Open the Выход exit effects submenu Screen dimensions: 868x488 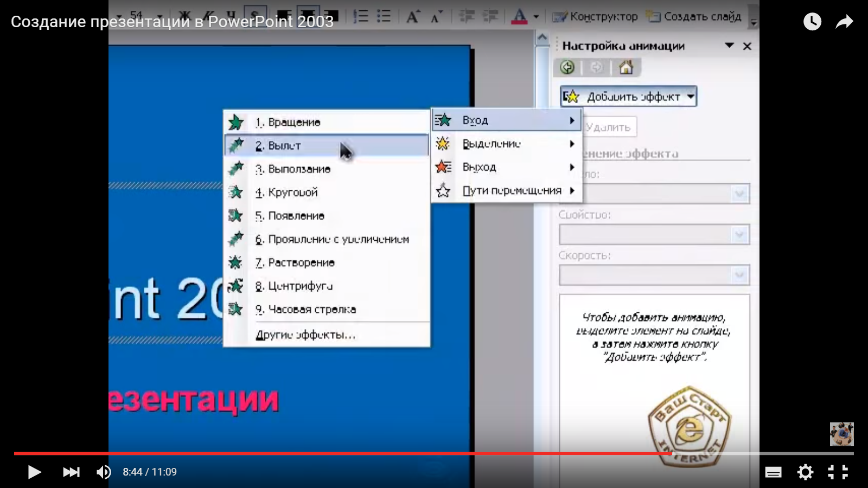[507, 167]
